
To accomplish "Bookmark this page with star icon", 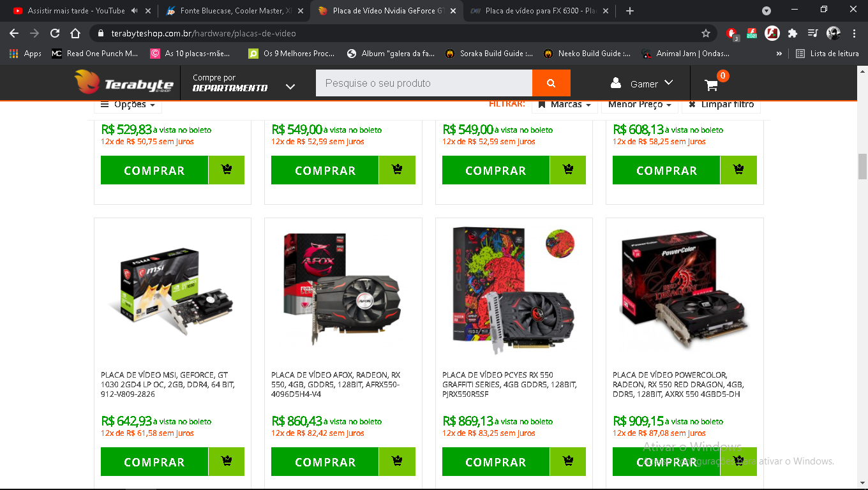I will point(706,33).
